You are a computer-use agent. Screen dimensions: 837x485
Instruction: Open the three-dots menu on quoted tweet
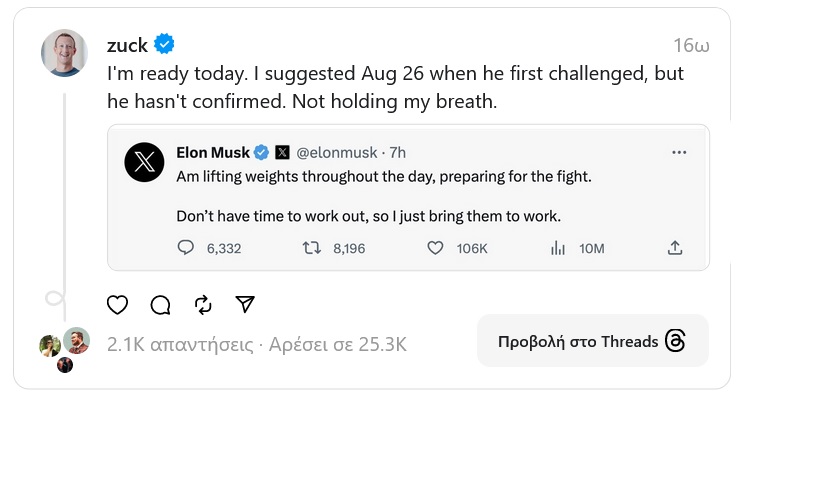(679, 153)
